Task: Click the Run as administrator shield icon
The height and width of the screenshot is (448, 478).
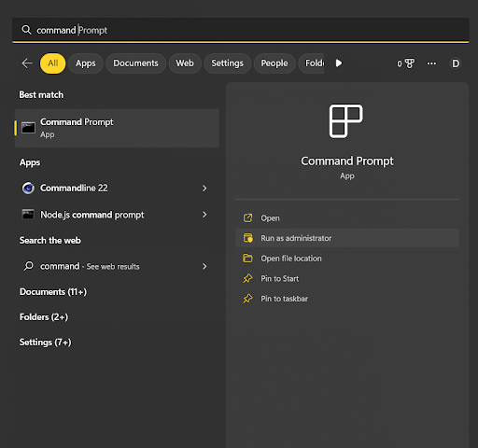Action: pos(247,238)
